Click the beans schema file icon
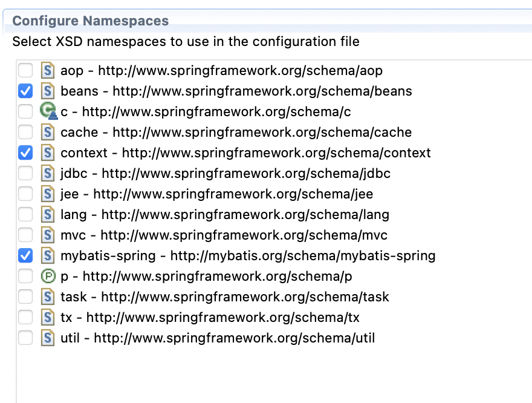 [48, 91]
